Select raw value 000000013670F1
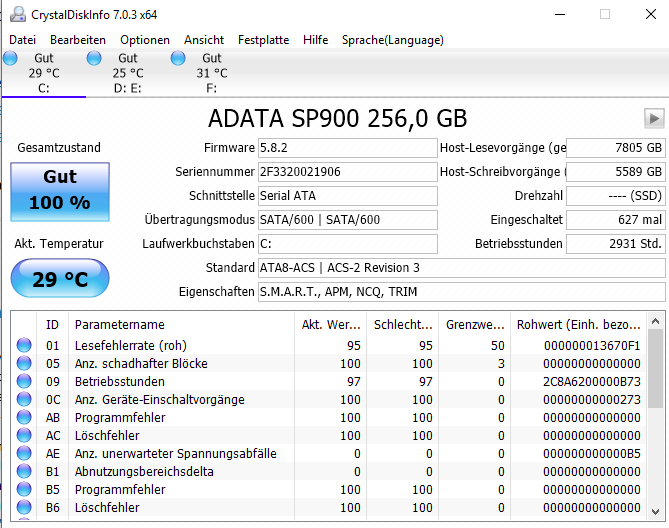Screen dimensions: 669x528 click(592, 345)
